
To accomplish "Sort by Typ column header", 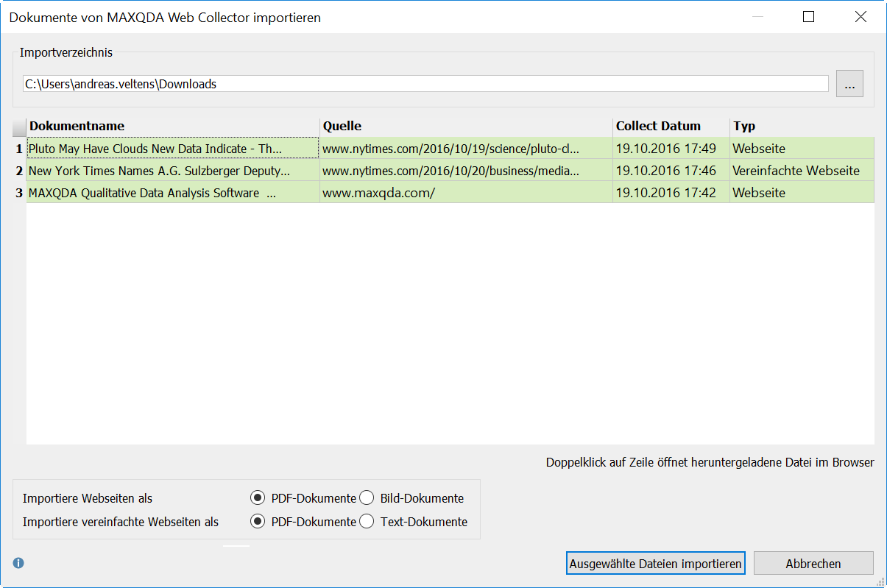I will (x=801, y=126).
